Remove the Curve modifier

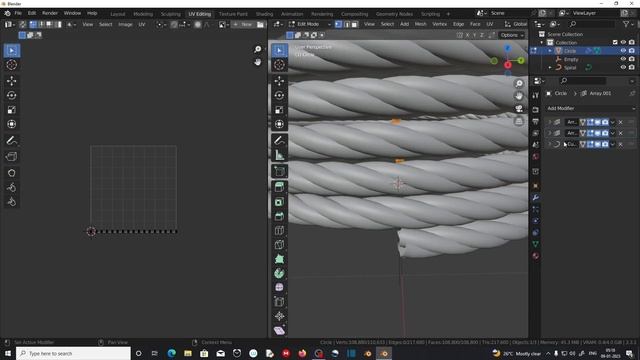[620, 144]
